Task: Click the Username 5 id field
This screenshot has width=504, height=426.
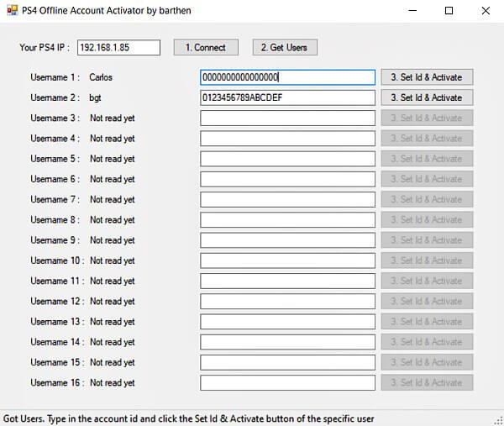Action: coord(287,159)
